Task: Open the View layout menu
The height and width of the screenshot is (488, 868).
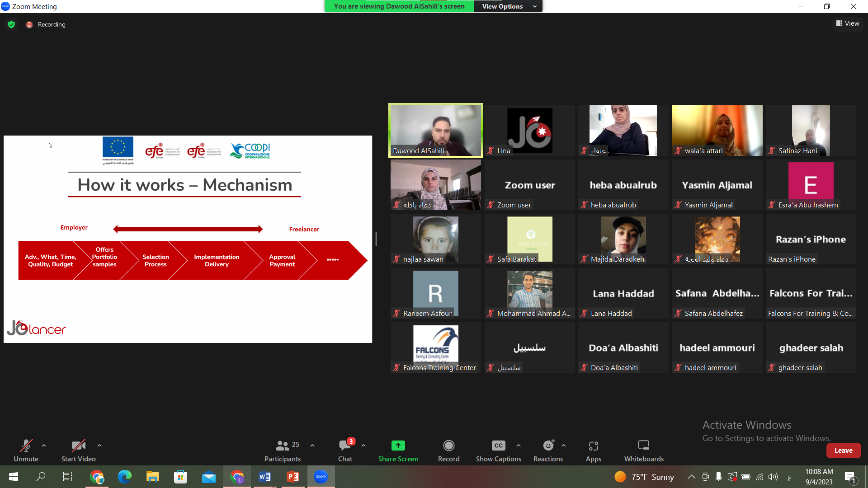Action: [x=848, y=23]
